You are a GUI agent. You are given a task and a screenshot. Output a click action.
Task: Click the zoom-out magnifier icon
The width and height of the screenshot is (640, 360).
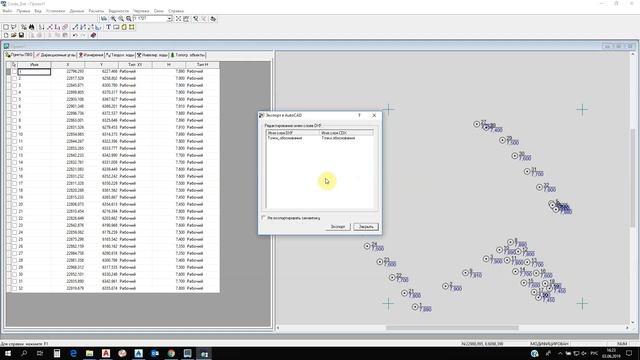[x=121, y=19]
